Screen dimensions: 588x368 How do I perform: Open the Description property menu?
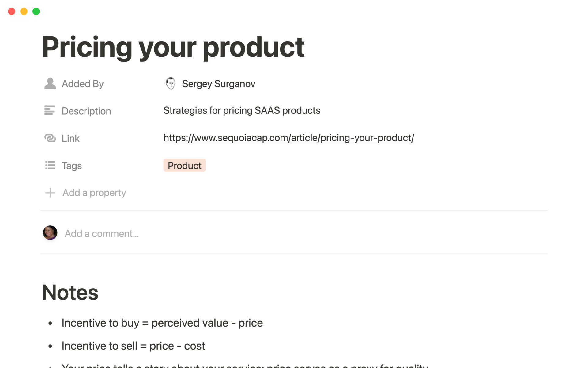[x=86, y=111]
